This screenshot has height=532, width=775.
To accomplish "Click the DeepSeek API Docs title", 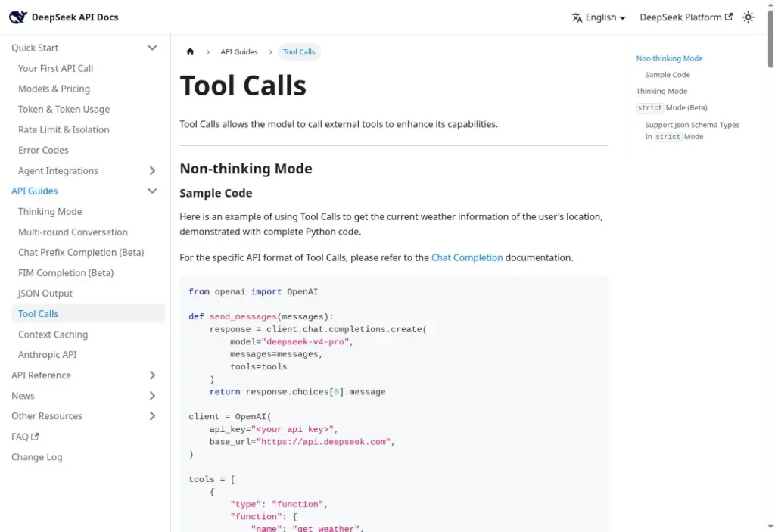I will tap(75, 17).
